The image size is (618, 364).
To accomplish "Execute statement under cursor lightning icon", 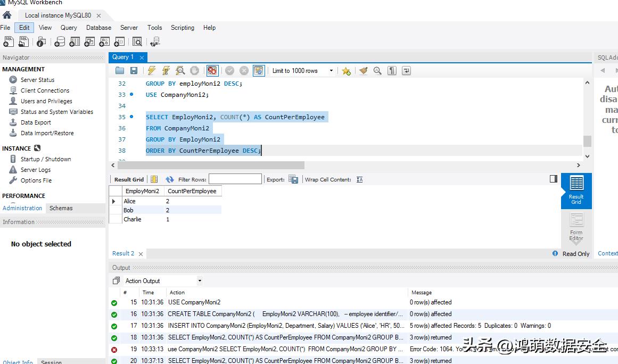I will point(166,71).
